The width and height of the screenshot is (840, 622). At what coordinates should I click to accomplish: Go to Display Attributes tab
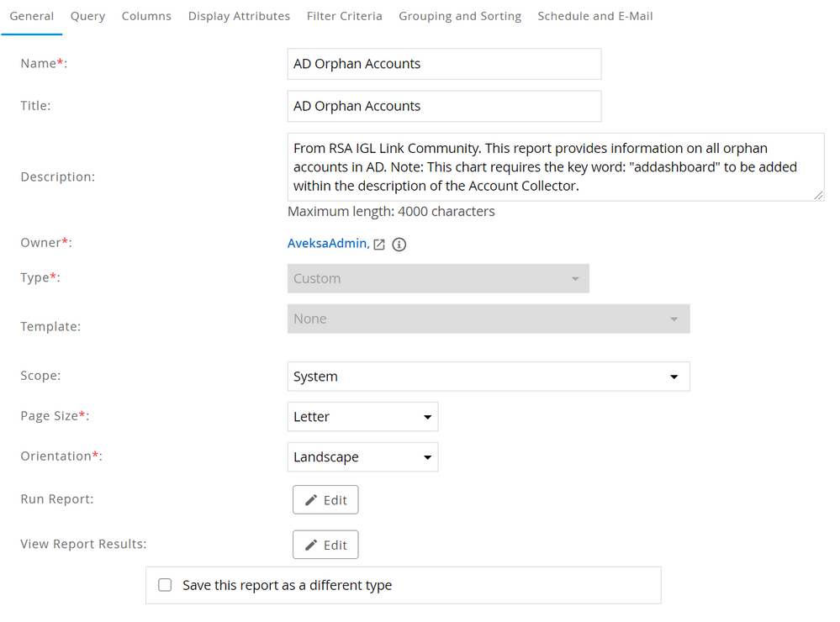point(239,16)
